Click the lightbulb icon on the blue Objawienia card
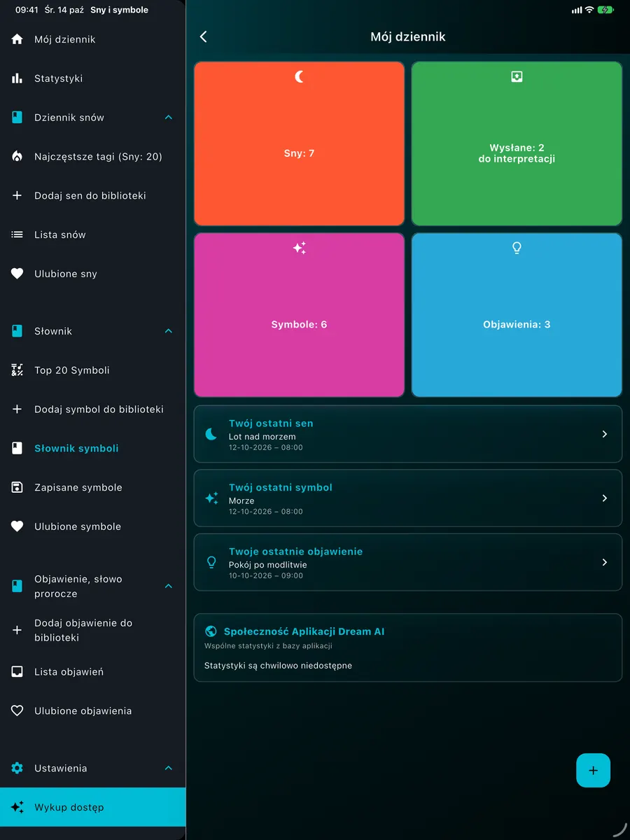The image size is (630, 840). click(x=517, y=248)
